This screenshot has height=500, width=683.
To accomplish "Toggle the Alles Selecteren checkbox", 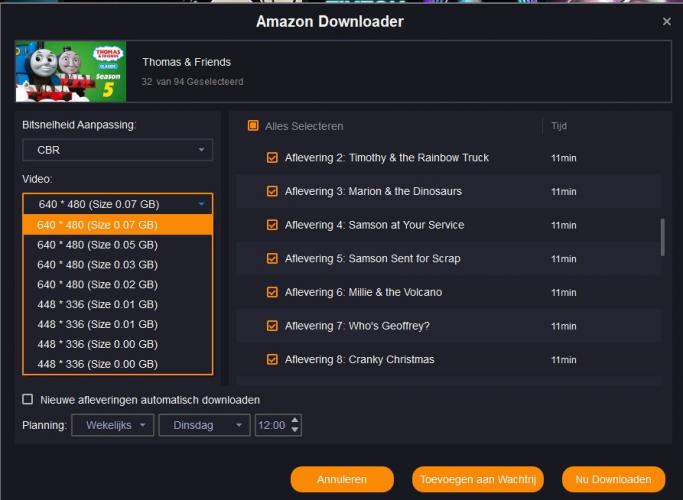I will [x=253, y=126].
